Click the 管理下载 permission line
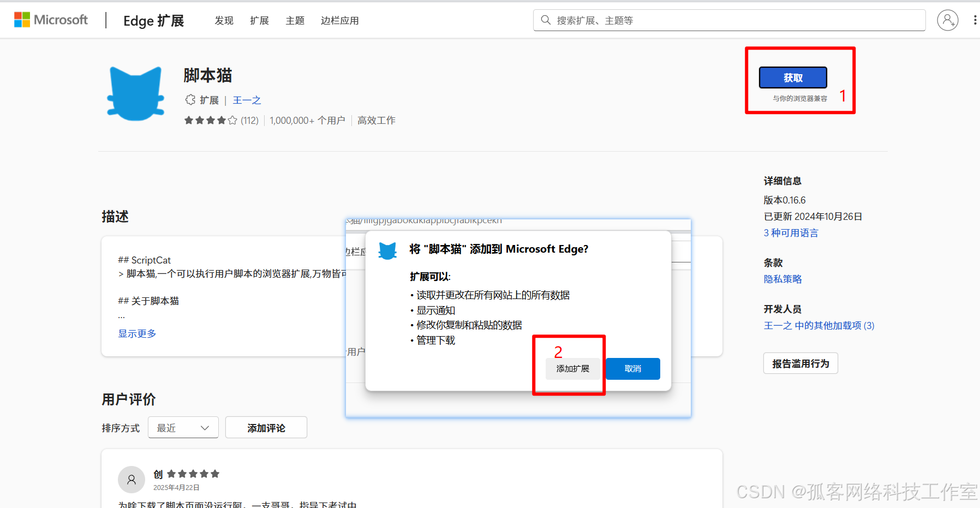This screenshot has width=980, height=508. (x=435, y=340)
